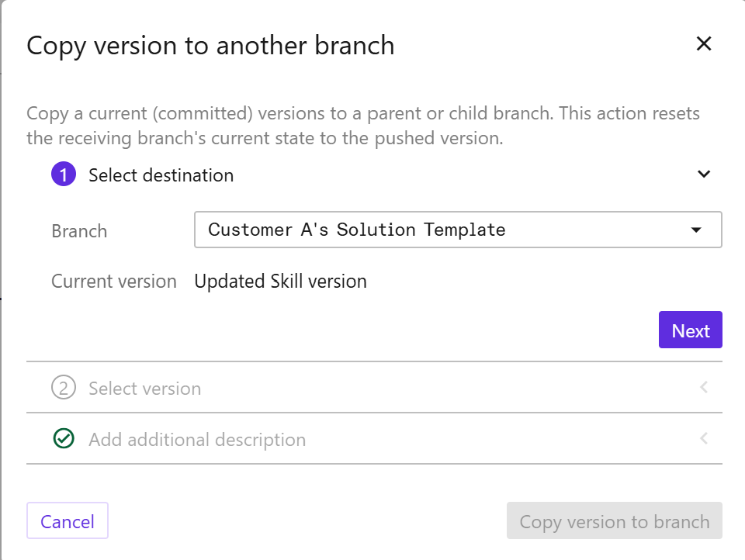The image size is (745, 560).
Task: Select the Select destination step header
Action: pyautogui.click(x=161, y=175)
